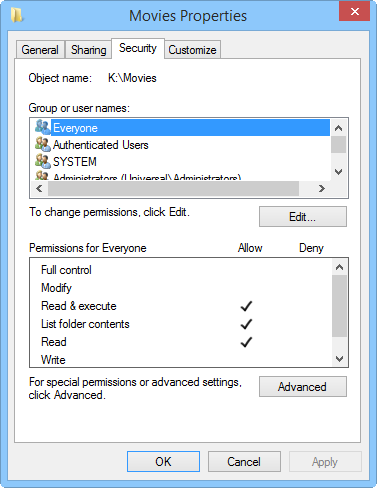Click the permissions list scroll thumb
Viewport: 377px width, 488px height.
click(340, 306)
